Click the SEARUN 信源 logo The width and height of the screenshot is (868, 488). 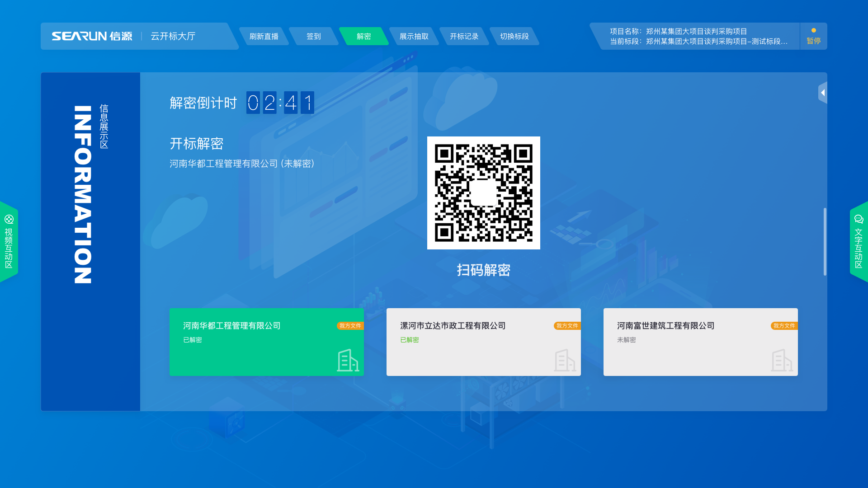click(92, 36)
